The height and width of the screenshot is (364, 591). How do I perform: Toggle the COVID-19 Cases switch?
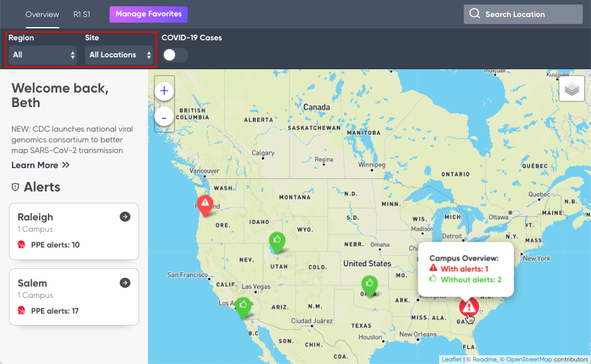[x=175, y=55]
